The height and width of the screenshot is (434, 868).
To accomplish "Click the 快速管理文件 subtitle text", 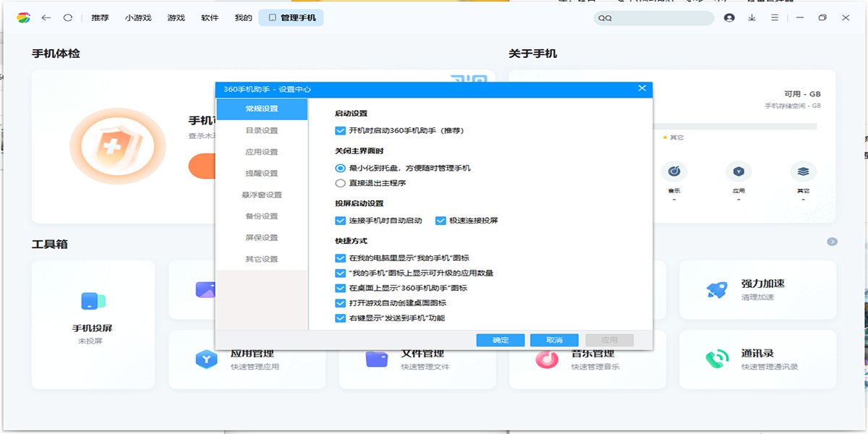I will (x=425, y=367).
